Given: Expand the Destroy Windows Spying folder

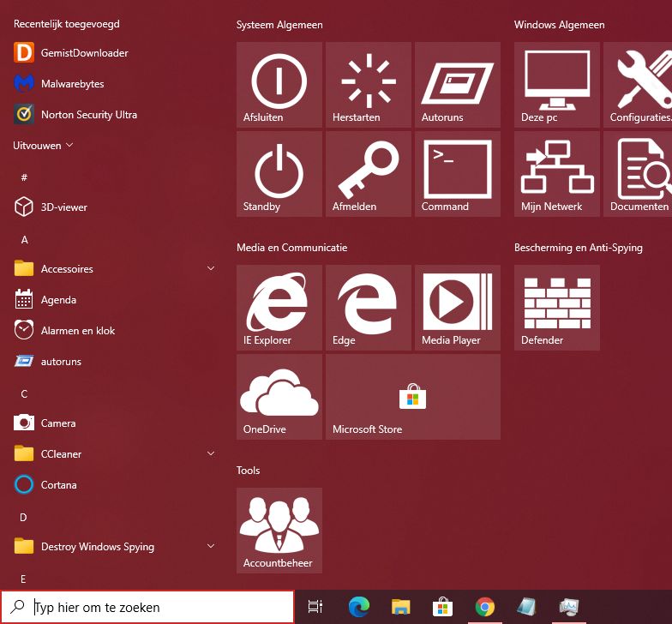Looking at the screenshot, I should [x=113, y=547].
